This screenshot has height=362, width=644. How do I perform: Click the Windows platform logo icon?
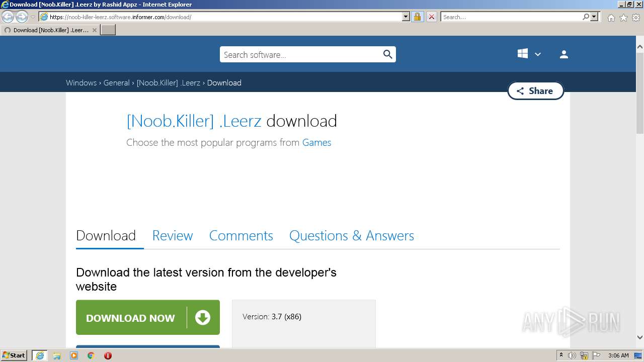(x=523, y=54)
